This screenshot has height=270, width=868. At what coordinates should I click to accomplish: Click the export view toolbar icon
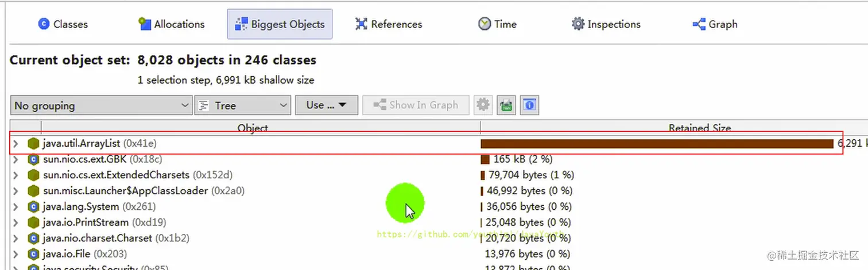(506, 105)
